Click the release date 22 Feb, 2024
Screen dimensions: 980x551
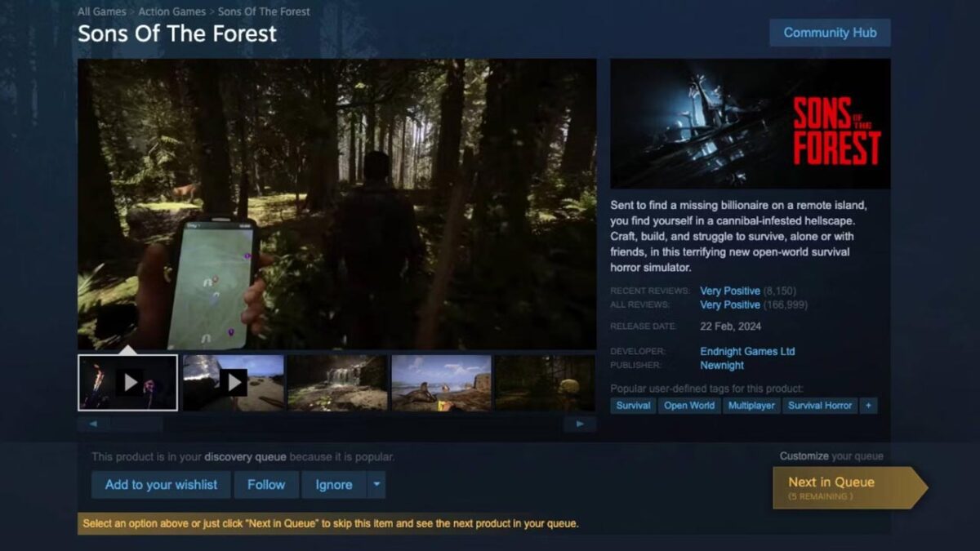[730, 327]
